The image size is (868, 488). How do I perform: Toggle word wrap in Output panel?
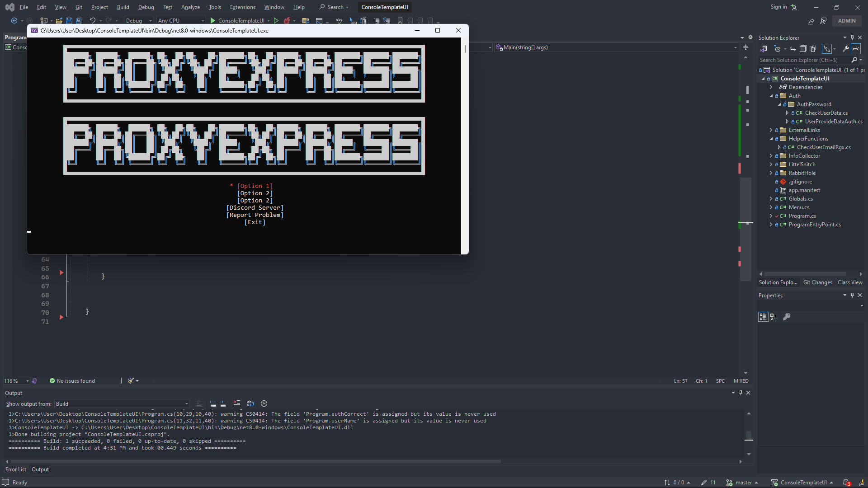tap(250, 404)
